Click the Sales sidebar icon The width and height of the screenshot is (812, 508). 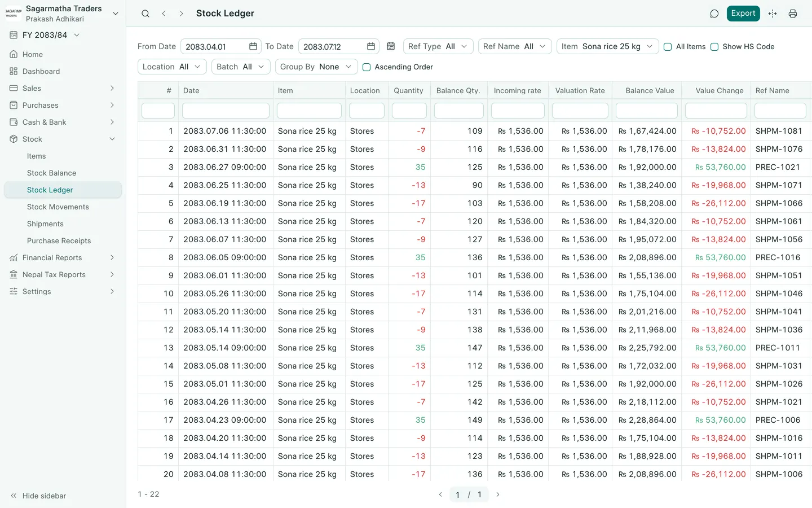(x=14, y=88)
